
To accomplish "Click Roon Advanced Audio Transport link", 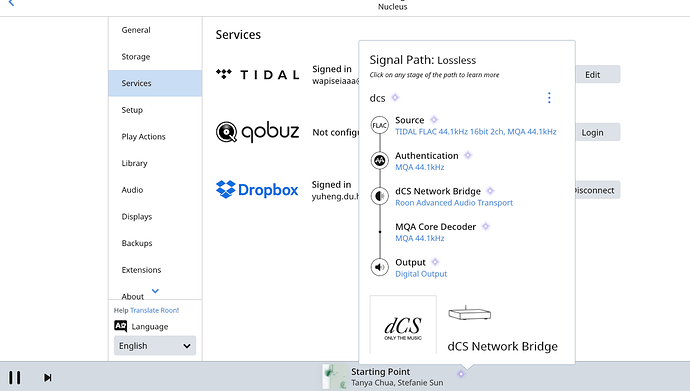I will tap(454, 203).
